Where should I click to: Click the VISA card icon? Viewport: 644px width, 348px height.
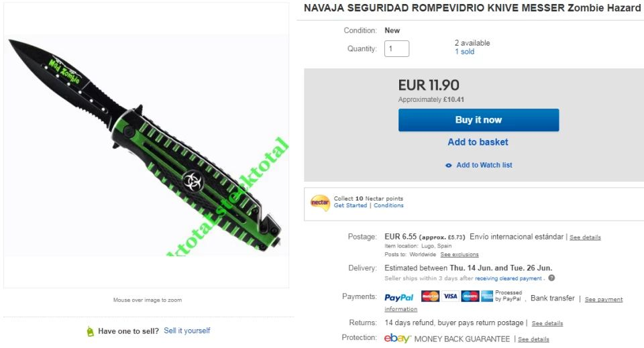(450, 296)
